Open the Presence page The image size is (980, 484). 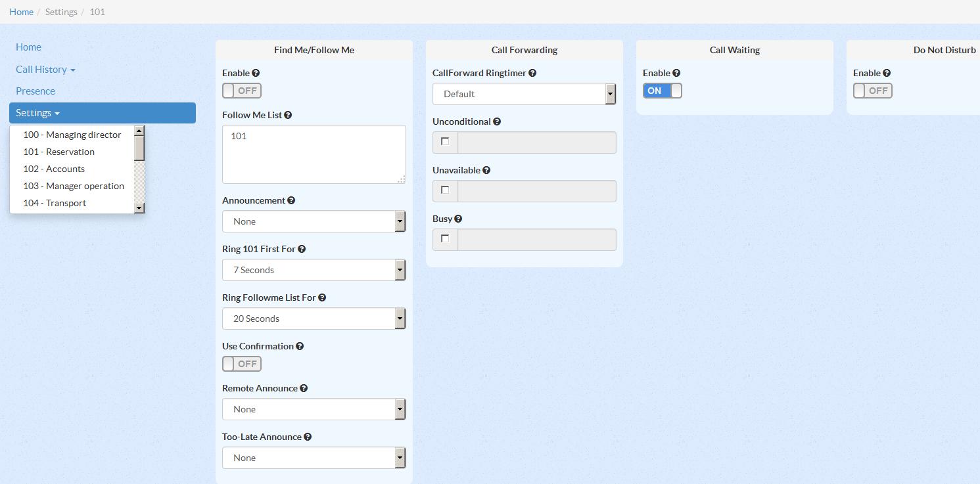[35, 91]
